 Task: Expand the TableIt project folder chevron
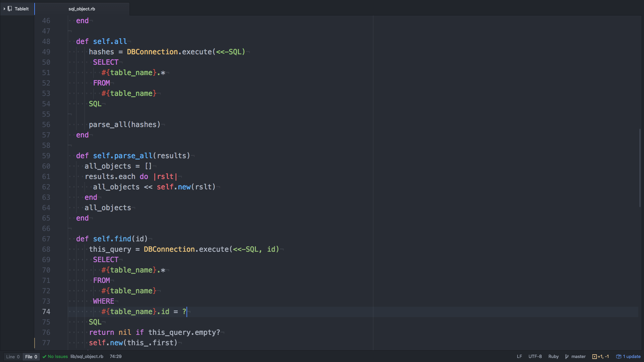click(x=4, y=9)
